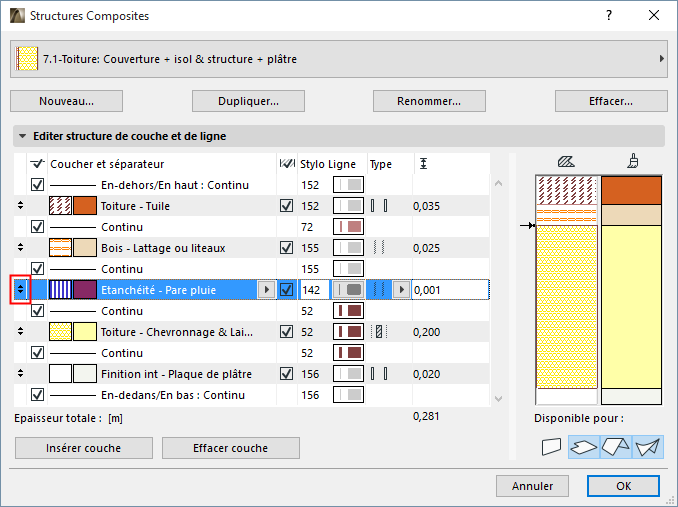The height and width of the screenshot is (507, 678).
Task: Select Finition int - Plaque de plâtre name
Action: click(x=176, y=374)
